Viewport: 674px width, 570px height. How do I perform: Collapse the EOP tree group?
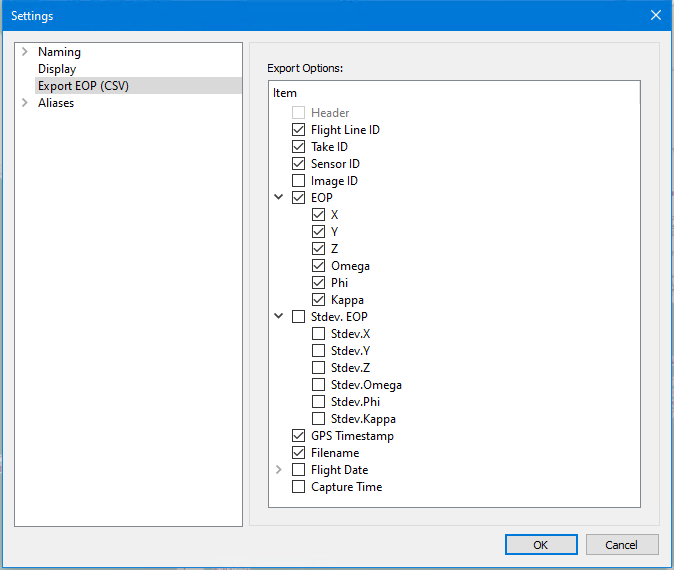click(279, 198)
